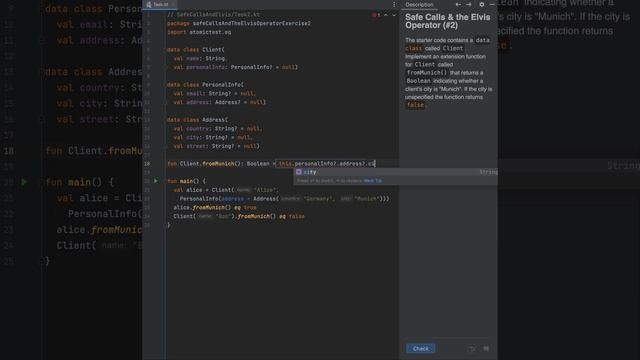
Task: Open the editor tabs options menu
Action: pos(394,4)
